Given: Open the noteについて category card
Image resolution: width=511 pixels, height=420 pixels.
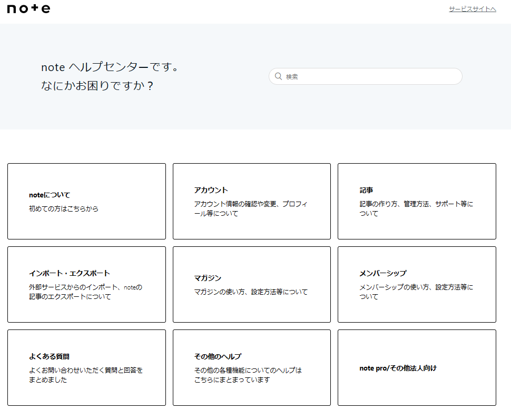Looking at the screenshot, I should point(87,201).
